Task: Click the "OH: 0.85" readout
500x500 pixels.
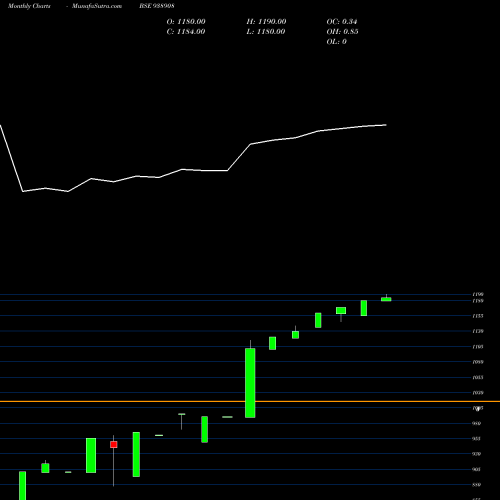Action: pos(342,32)
